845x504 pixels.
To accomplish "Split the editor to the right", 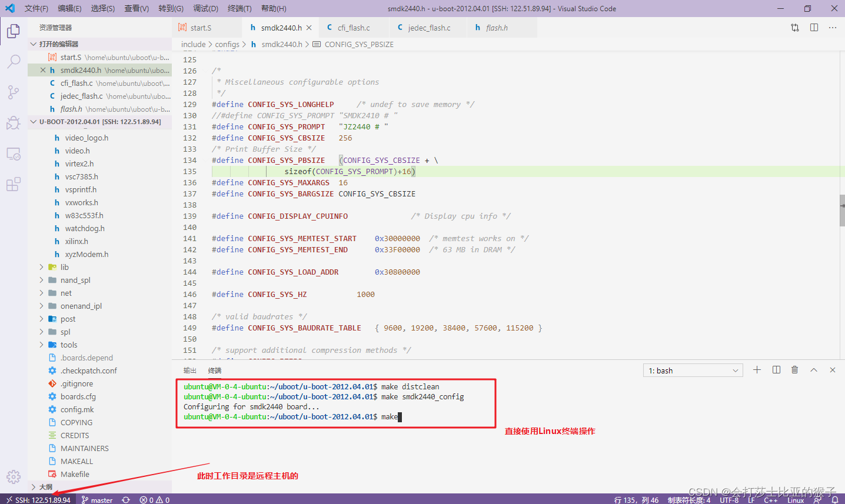I will coord(814,28).
